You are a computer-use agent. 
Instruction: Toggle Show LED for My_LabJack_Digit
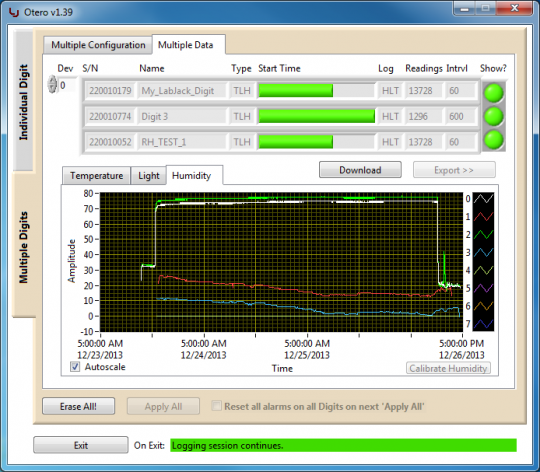point(494,93)
